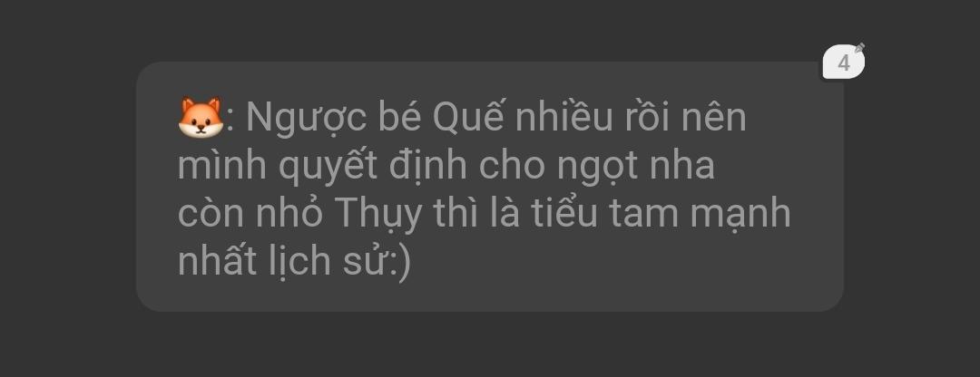Select the gray message bubble
Viewport: 980px width, 377px height.
[489, 187]
